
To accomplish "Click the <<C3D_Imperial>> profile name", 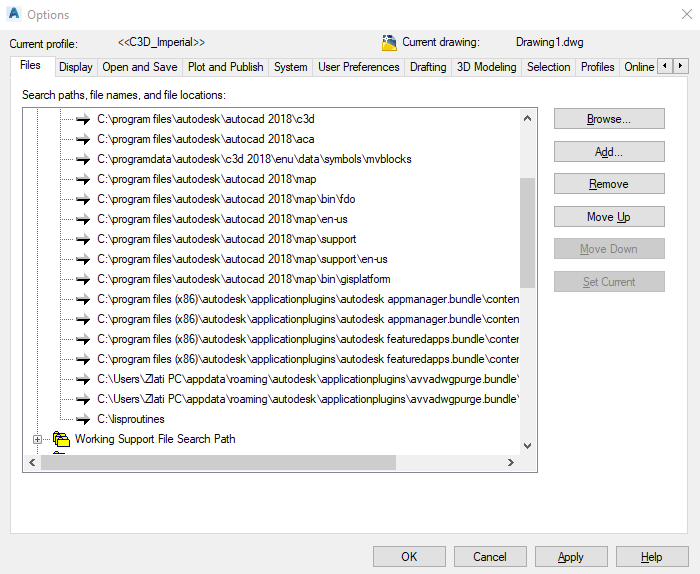I will (162, 42).
